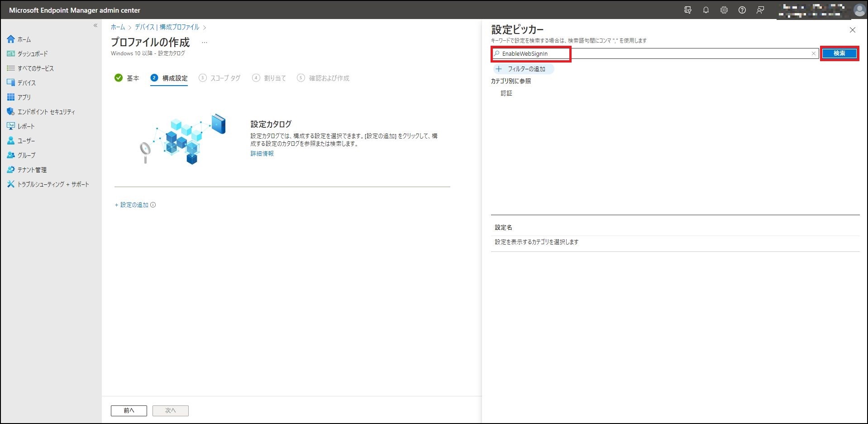Viewport: 868px width, 424px height.
Task: Click info icon next to 設定の追加
Action: (x=153, y=205)
